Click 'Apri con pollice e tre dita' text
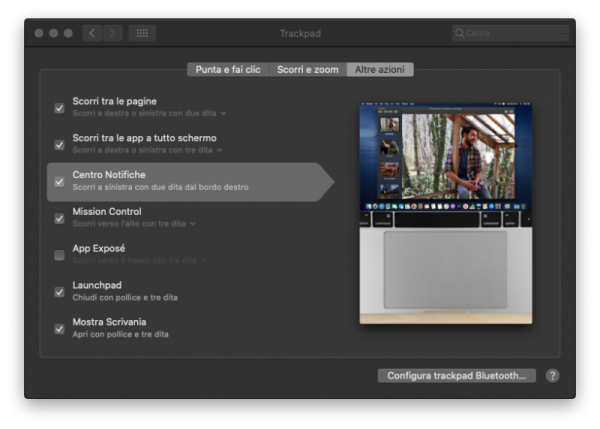This screenshot has width=600, height=429. point(121,334)
